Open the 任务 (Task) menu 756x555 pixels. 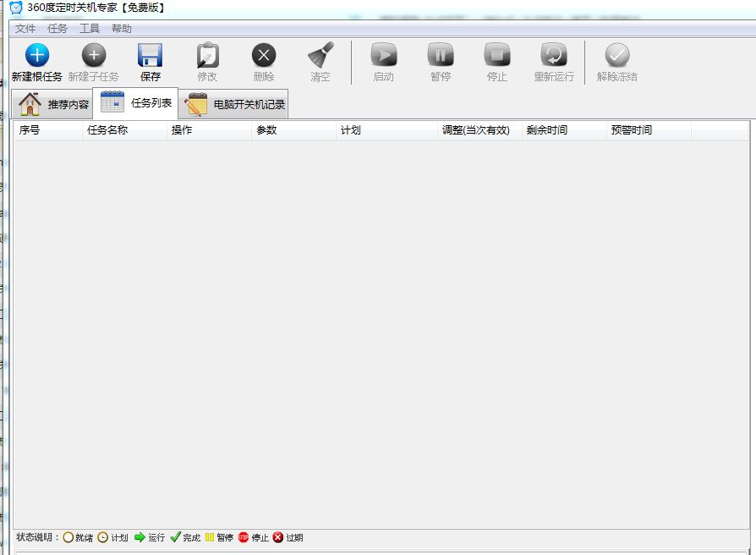(x=57, y=28)
